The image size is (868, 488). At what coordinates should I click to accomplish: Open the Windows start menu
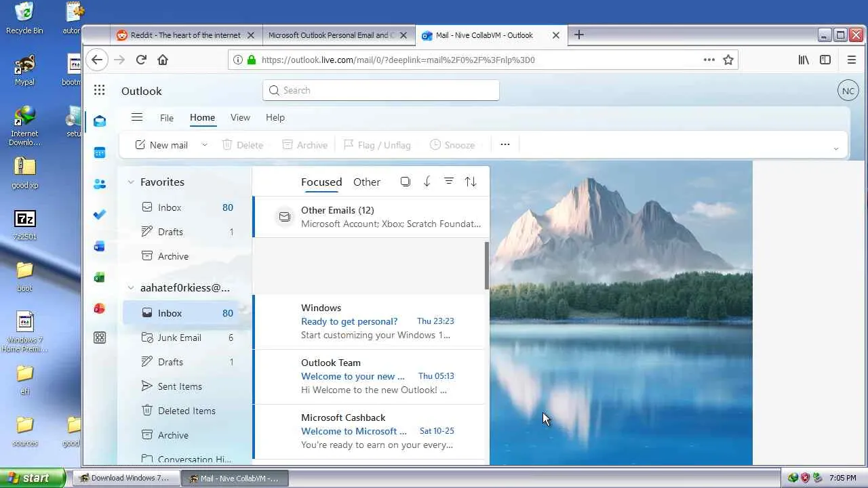click(x=33, y=478)
